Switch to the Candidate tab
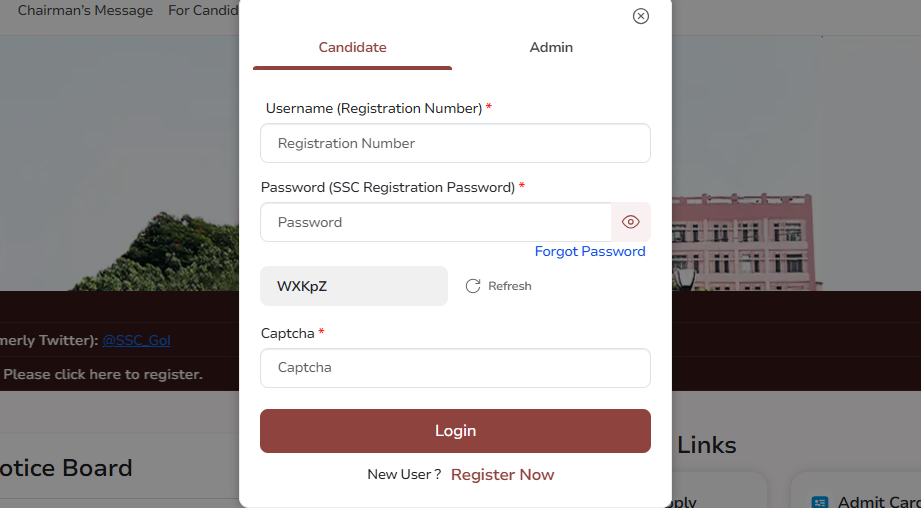 pyautogui.click(x=352, y=48)
